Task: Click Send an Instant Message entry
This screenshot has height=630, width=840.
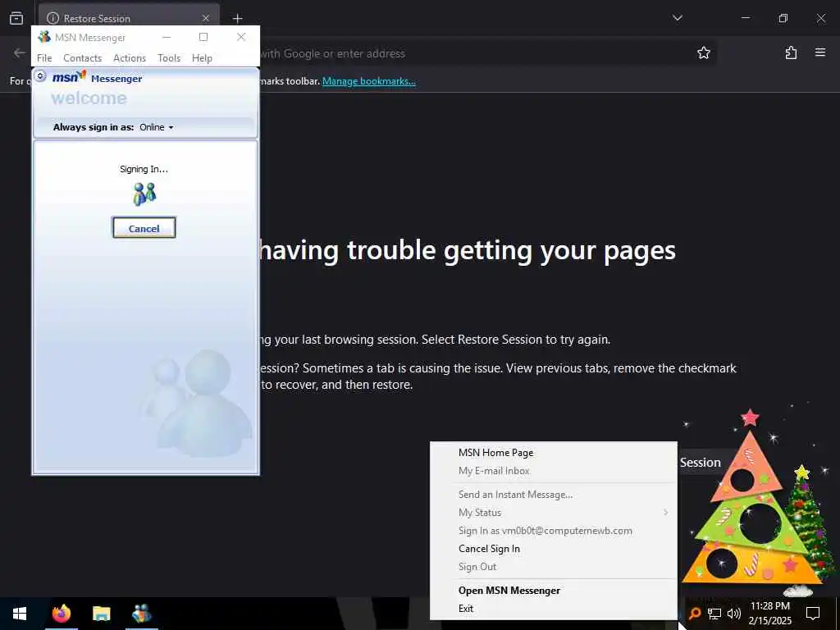Action: point(554,495)
